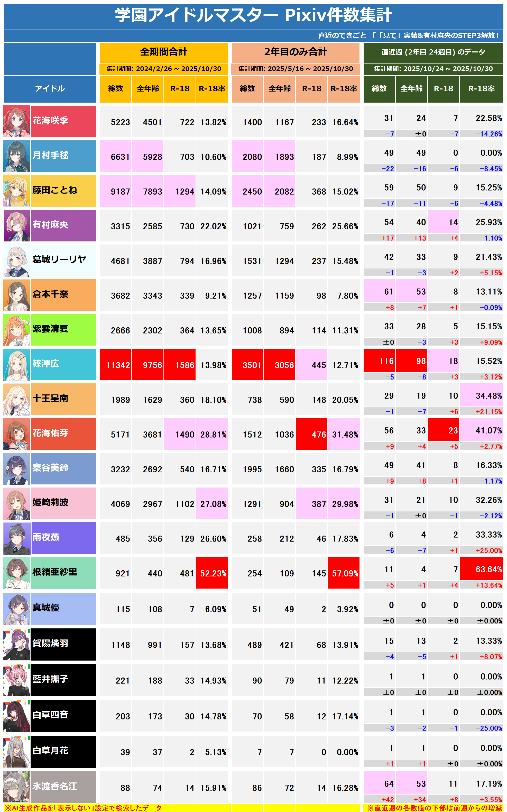Image resolution: width=507 pixels, height=812 pixels.
Task: Click the 花海咲季 character portrait
Action: [17, 121]
